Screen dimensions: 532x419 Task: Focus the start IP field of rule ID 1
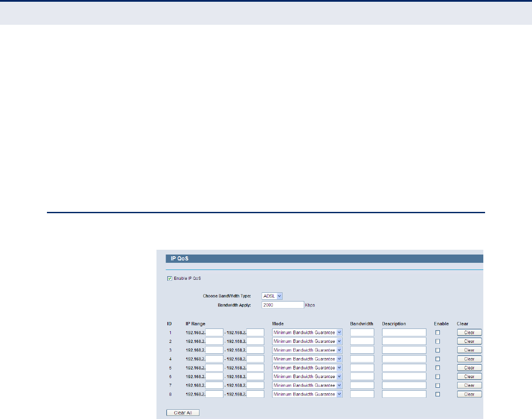tap(214, 332)
